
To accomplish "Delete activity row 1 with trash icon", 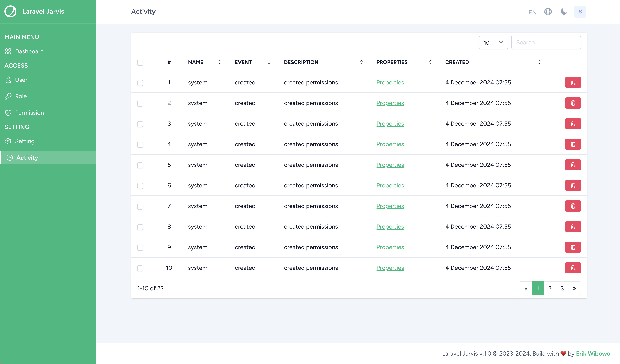I will 573,82.
